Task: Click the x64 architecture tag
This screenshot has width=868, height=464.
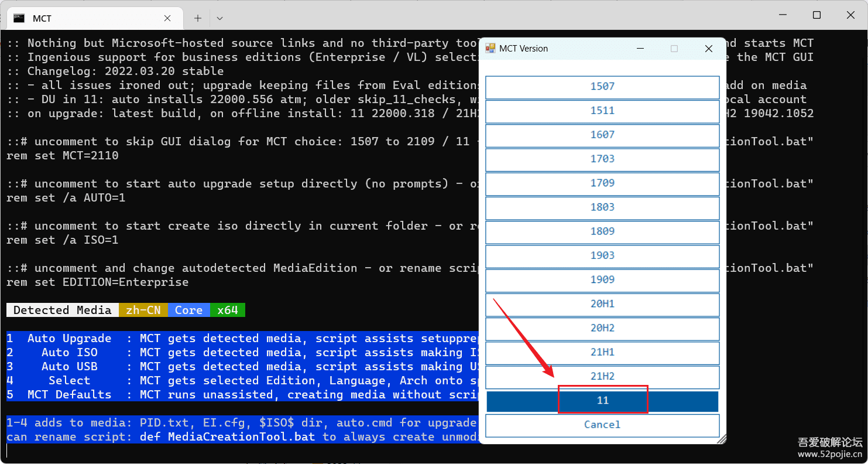Action: (228, 311)
